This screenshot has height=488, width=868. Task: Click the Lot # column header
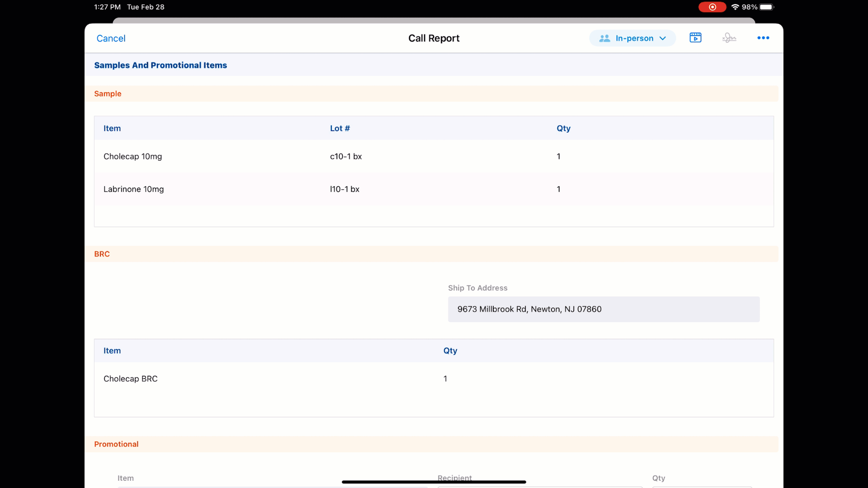click(340, 128)
